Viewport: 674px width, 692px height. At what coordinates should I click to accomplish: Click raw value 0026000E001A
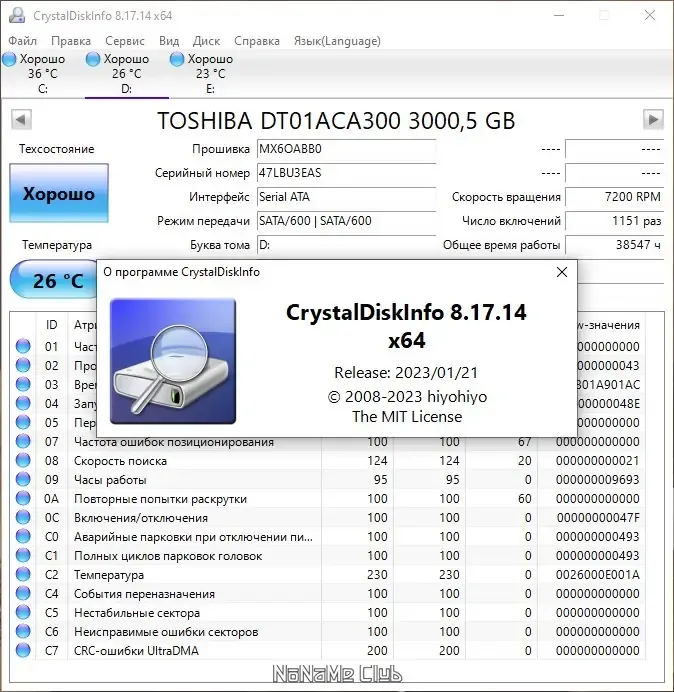click(598, 575)
